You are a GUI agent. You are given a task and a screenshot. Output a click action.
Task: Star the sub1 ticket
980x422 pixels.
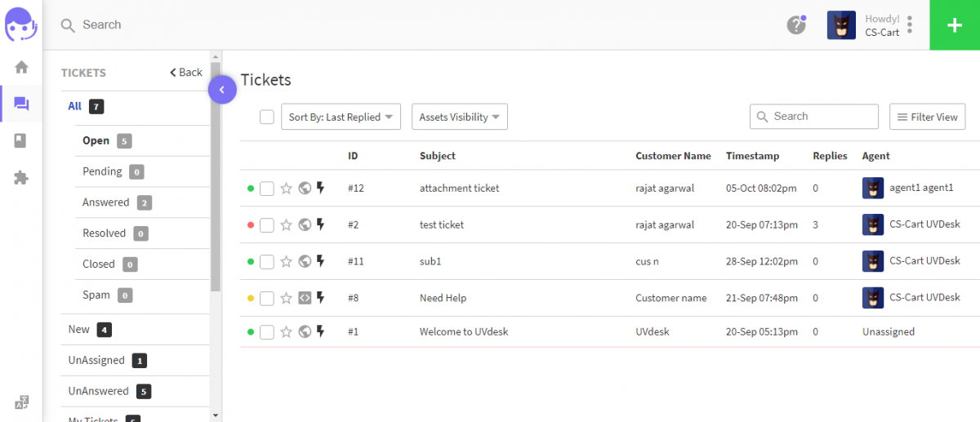click(x=286, y=262)
